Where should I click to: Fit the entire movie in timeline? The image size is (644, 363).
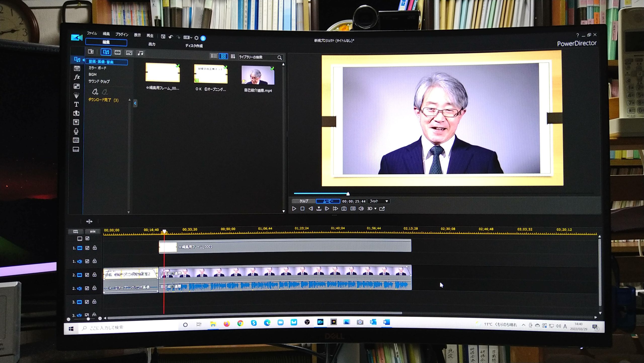tap(93, 231)
